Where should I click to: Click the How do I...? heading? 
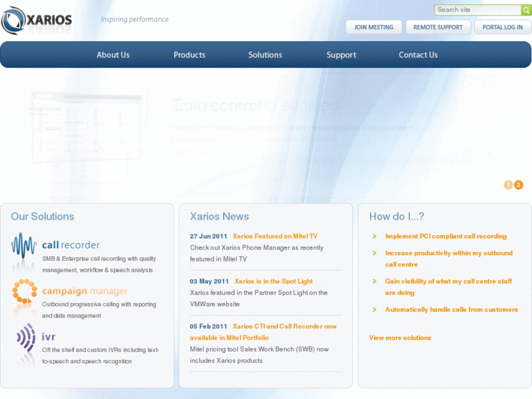coord(397,217)
